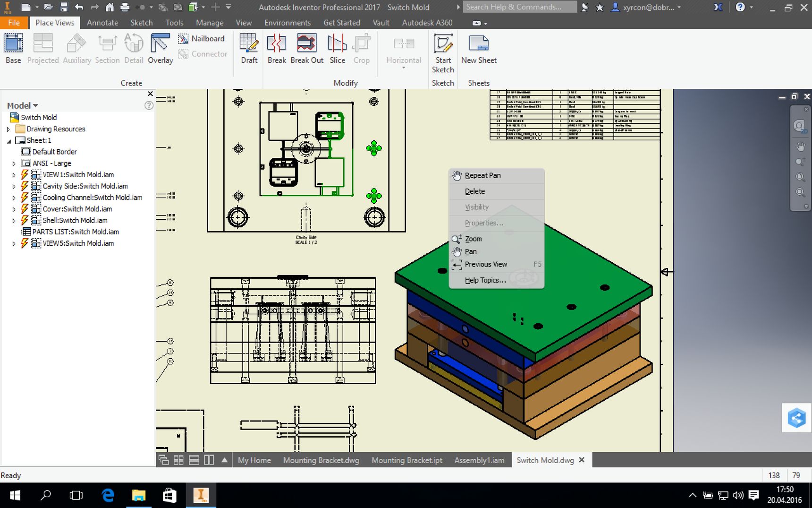This screenshot has height=508, width=812.
Task: Expand the document tabs list arrow
Action: pos(225,460)
